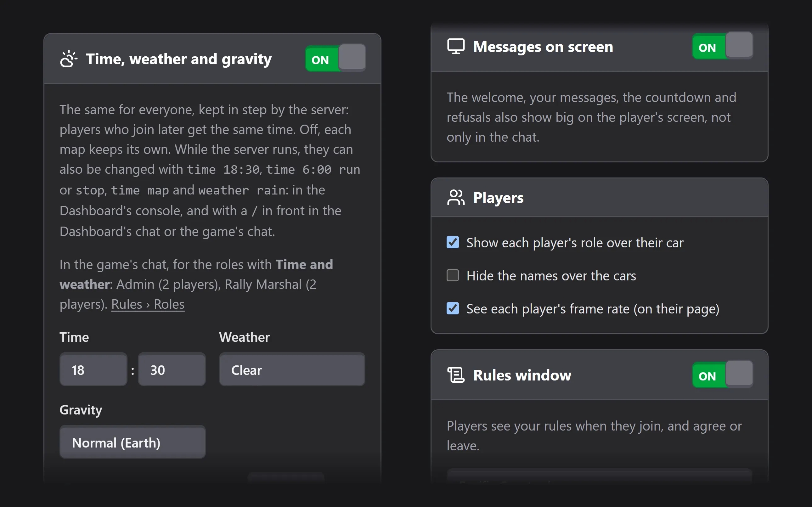Viewport: 812px width, 507px height.
Task: Click the people icon beside Players
Action: tap(456, 198)
